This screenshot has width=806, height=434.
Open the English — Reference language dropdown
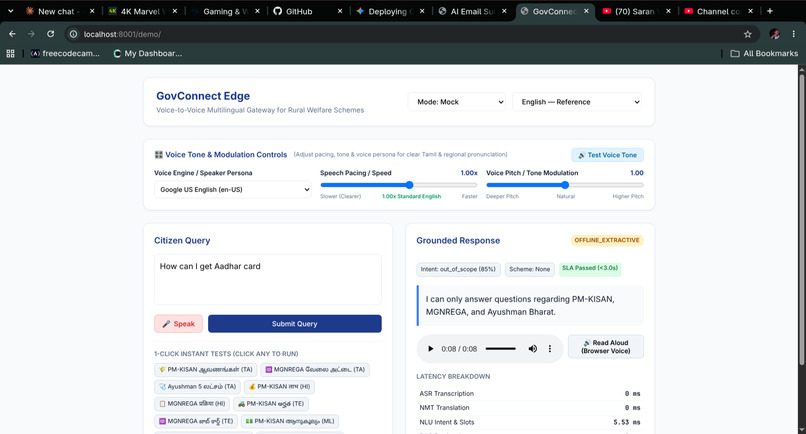(577, 102)
